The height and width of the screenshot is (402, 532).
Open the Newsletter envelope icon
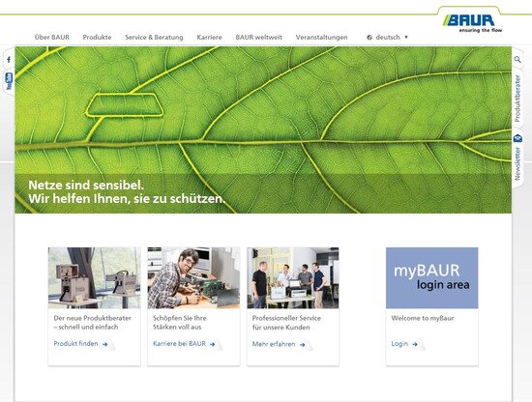click(x=517, y=138)
